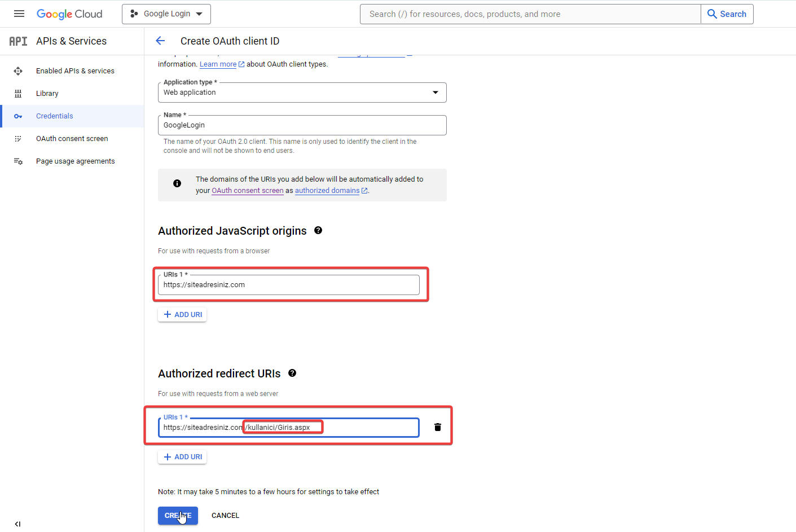The width and height of the screenshot is (796, 532).
Task: Click 'For use with requests from a web server'
Action: pyautogui.click(x=218, y=394)
